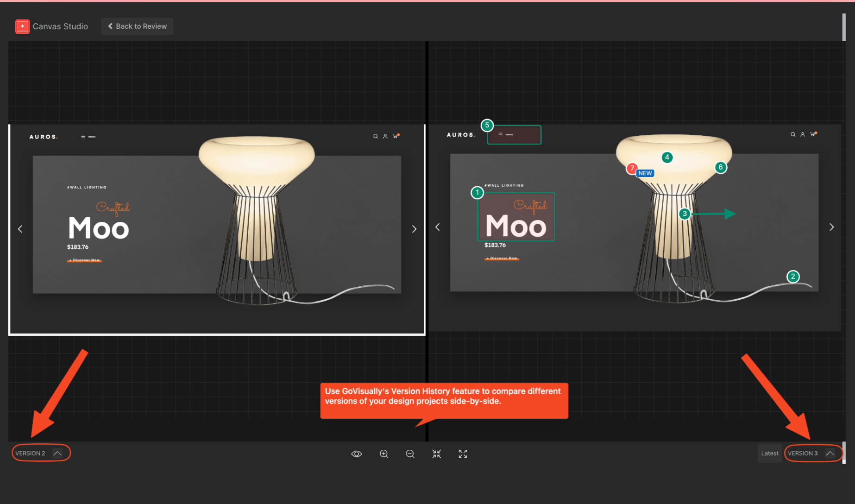Select the zoom-in magnifier tool
855x504 pixels.
click(x=384, y=454)
